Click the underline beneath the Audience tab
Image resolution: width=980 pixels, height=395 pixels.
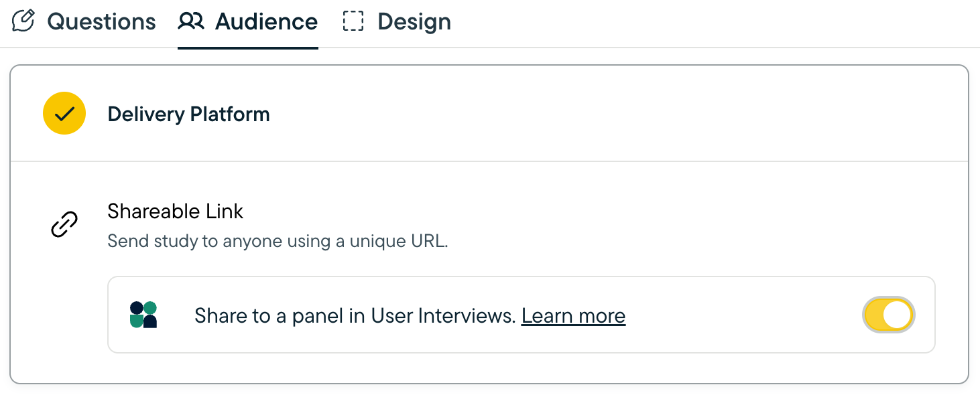point(248,48)
